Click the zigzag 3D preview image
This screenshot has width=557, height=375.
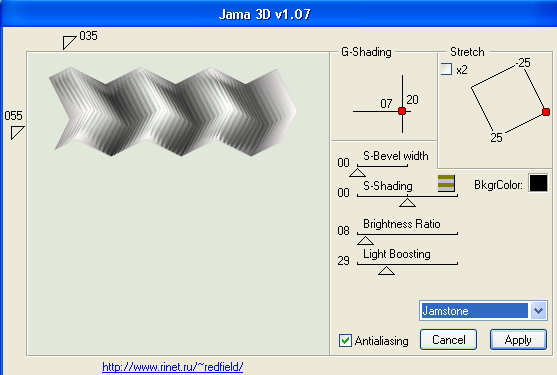click(x=173, y=112)
